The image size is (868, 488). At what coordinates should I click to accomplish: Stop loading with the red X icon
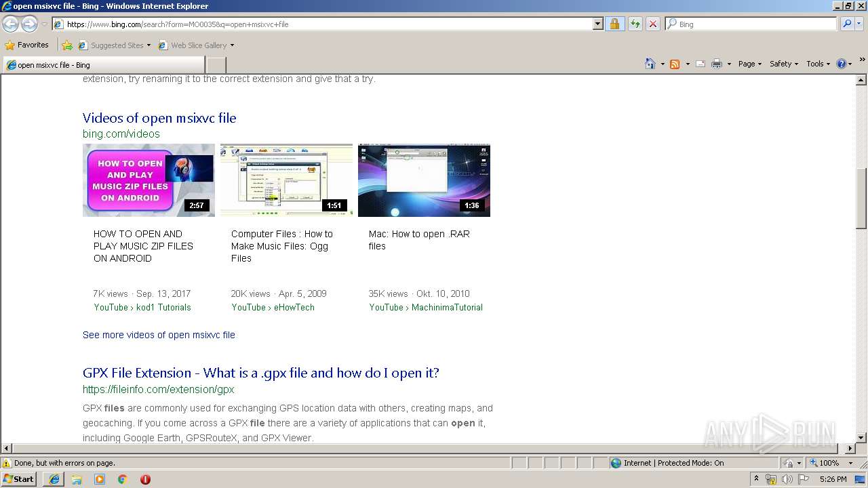click(652, 24)
